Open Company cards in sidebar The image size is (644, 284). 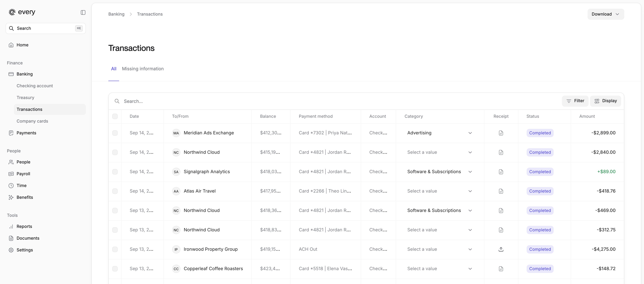click(x=50, y=121)
